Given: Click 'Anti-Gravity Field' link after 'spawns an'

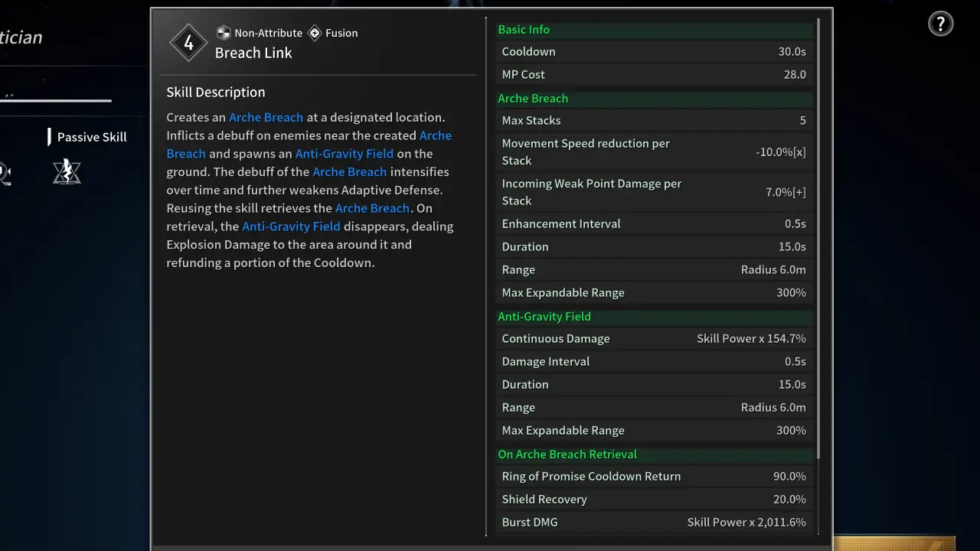Looking at the screenshot, I should coord(344,153).
